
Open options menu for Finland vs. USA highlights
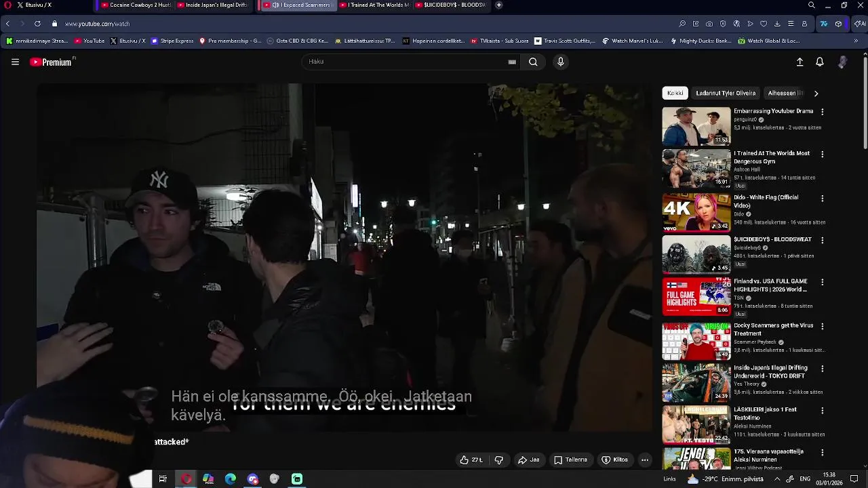[823, 282]
